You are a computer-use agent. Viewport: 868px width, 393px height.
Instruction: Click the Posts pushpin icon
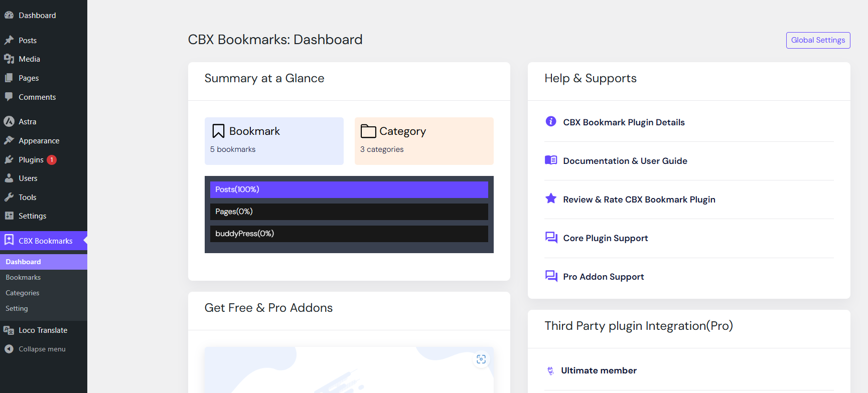point(9,40)
